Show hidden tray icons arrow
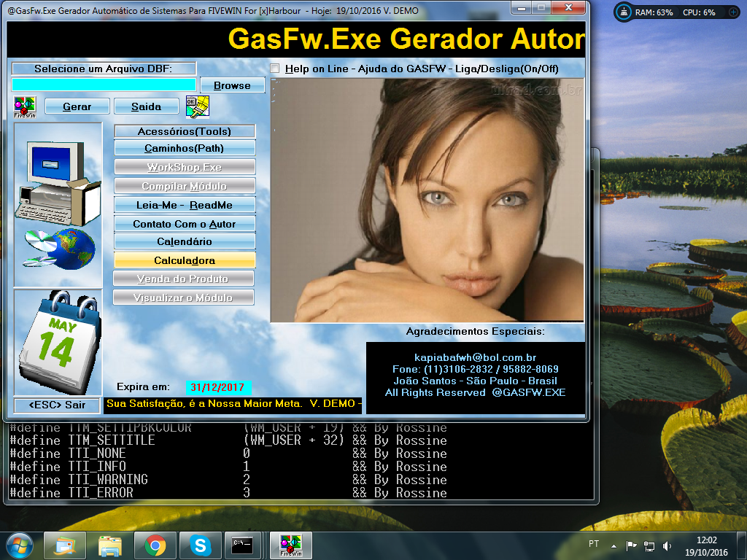 tap(614, 545)
